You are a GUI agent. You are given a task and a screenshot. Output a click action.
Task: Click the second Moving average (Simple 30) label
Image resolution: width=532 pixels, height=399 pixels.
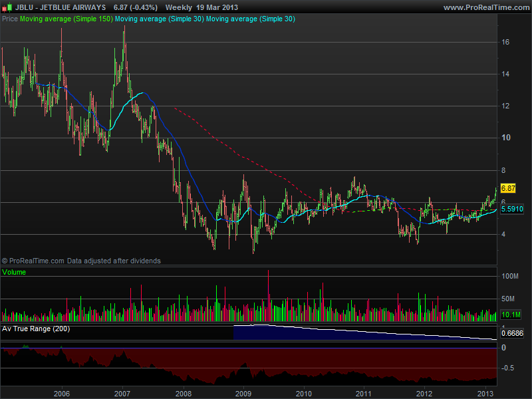tap(250, 19)
